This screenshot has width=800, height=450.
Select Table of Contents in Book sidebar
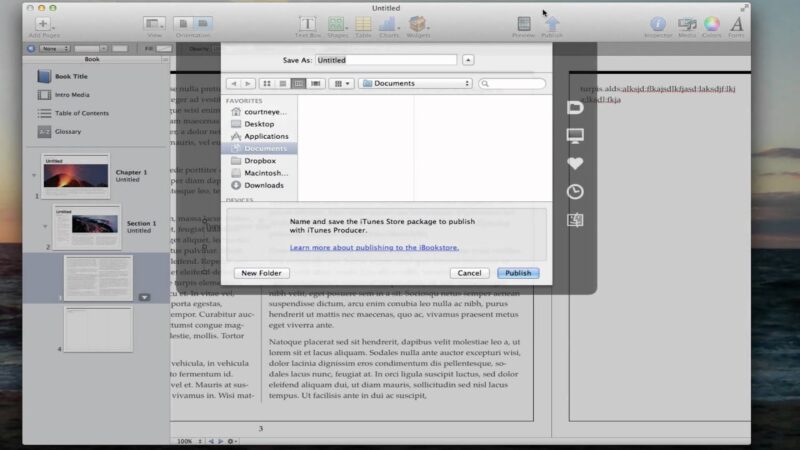(x=82, y=113)
